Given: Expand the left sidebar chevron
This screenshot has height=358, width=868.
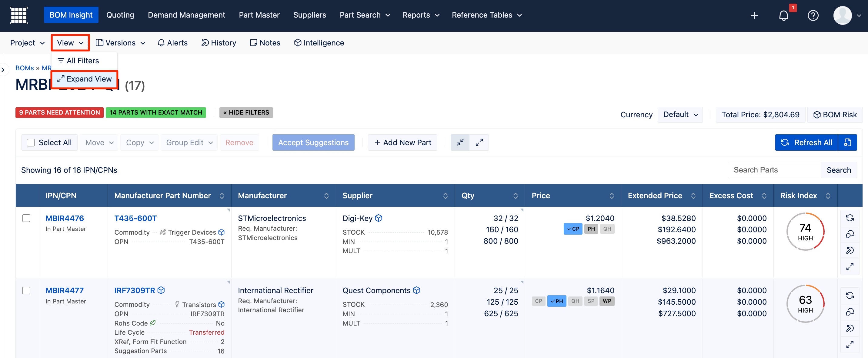Looking at the screenshot, I should point(3,70).
